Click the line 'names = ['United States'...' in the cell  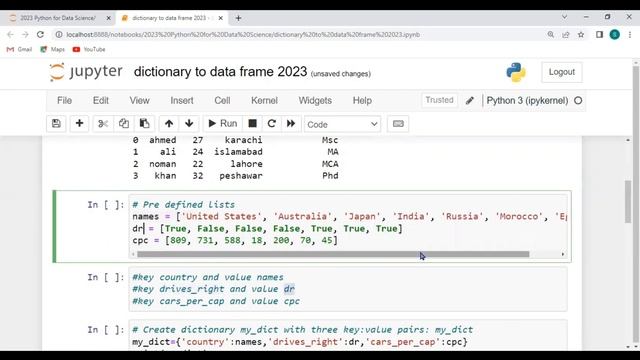[x=349, y=216]
